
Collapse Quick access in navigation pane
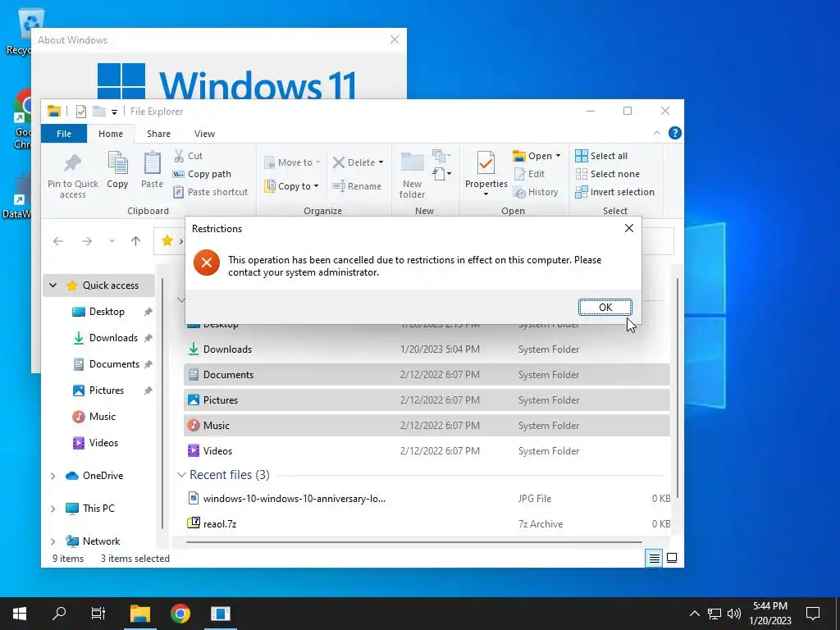[x=52, y=285]
